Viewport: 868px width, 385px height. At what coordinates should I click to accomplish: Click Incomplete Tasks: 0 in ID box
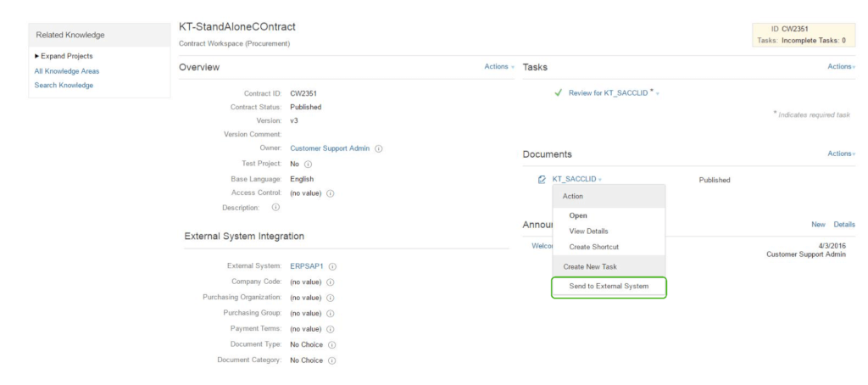click(814, 41)
